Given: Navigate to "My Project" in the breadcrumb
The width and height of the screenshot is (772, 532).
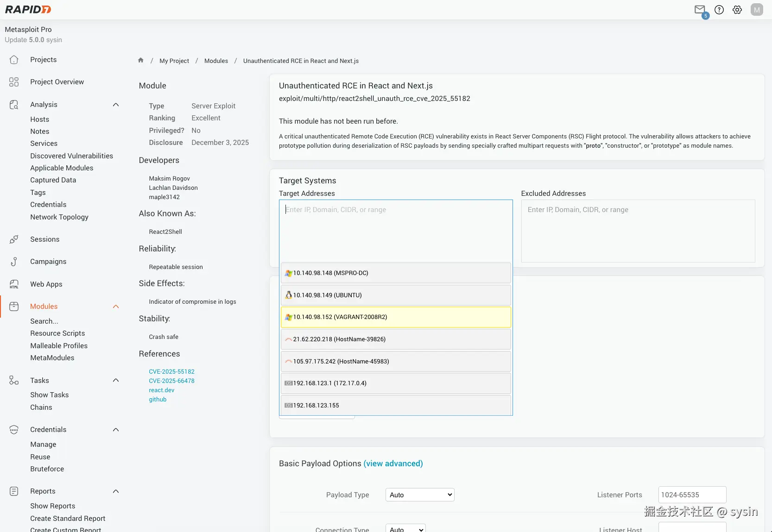Looking at the screenshot, I should 174,61.
